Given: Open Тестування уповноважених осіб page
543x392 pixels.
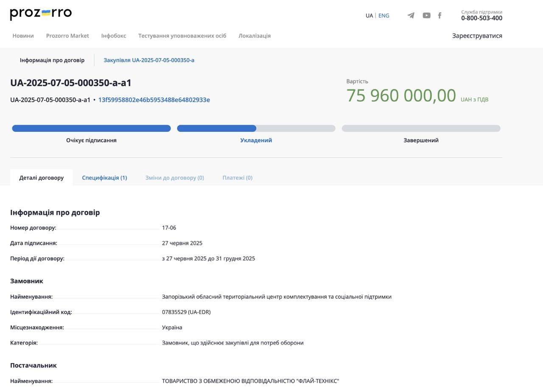Looking at the screenshot, I should point(182,36).
